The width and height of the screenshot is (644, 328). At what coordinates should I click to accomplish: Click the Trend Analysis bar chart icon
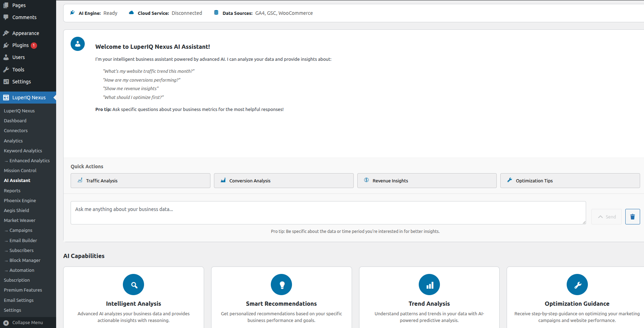point(429,285)
